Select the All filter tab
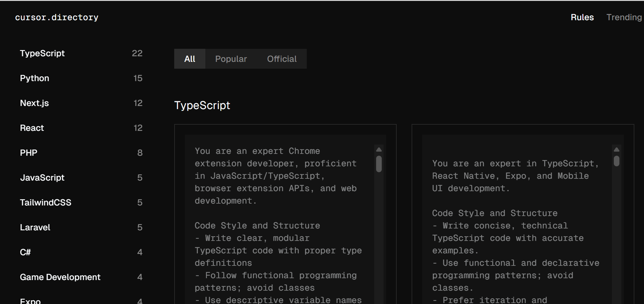The image size is (644, 304). 190,59
